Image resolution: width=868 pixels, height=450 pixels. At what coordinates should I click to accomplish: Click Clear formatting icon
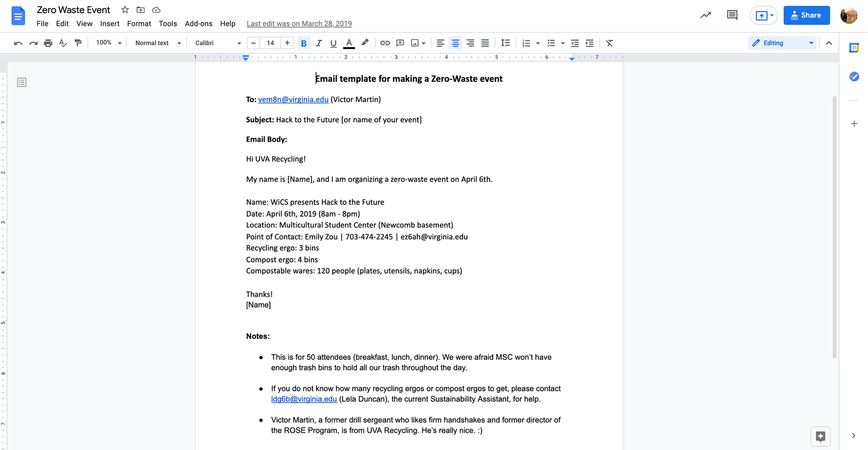click(609, 43)
